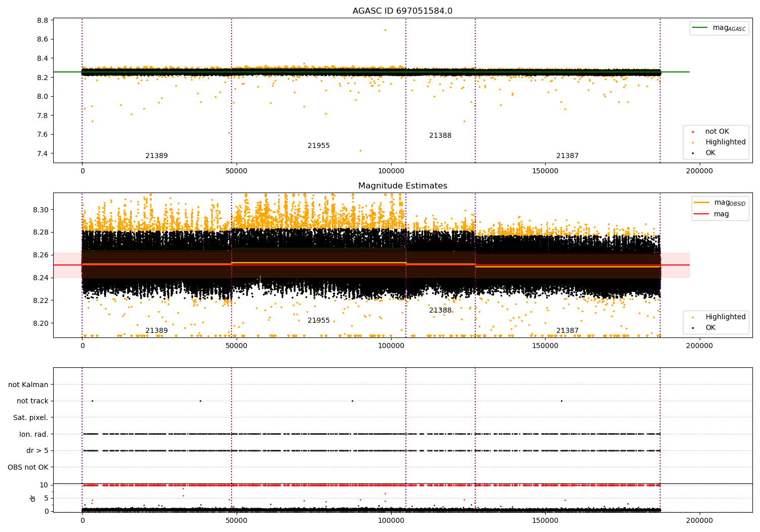Click '150000' x-tick under Magnitude Estimates plot

pyautogui.click(x=545, y=346)
